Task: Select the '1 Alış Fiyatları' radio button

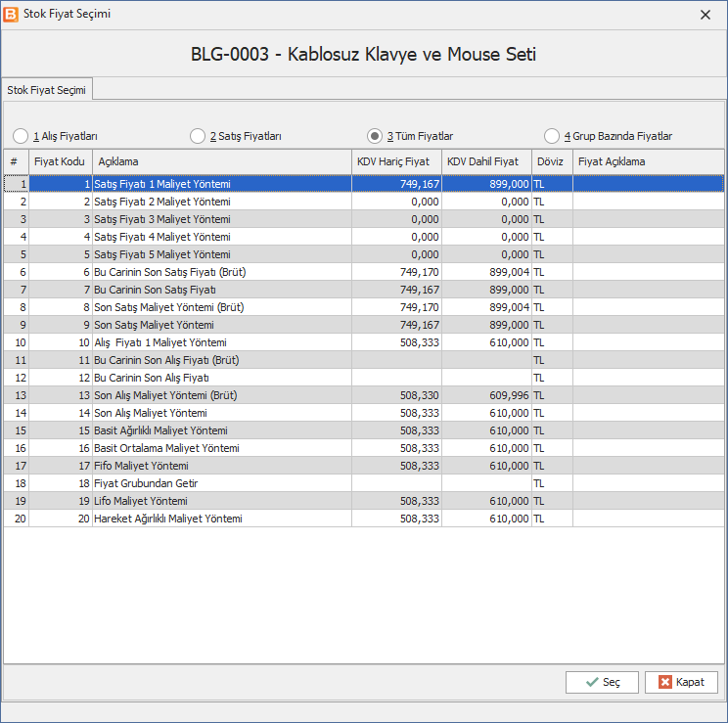Action: (x=21, y=136)
